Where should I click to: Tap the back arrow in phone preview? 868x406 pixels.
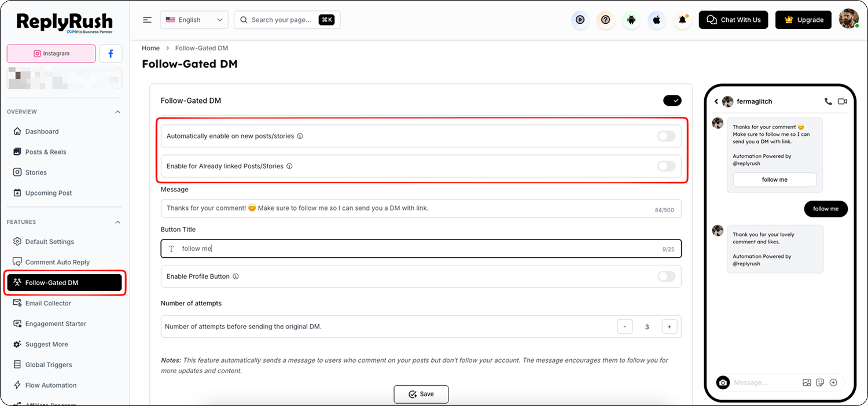pyautogui.click(x=716, y=101)
